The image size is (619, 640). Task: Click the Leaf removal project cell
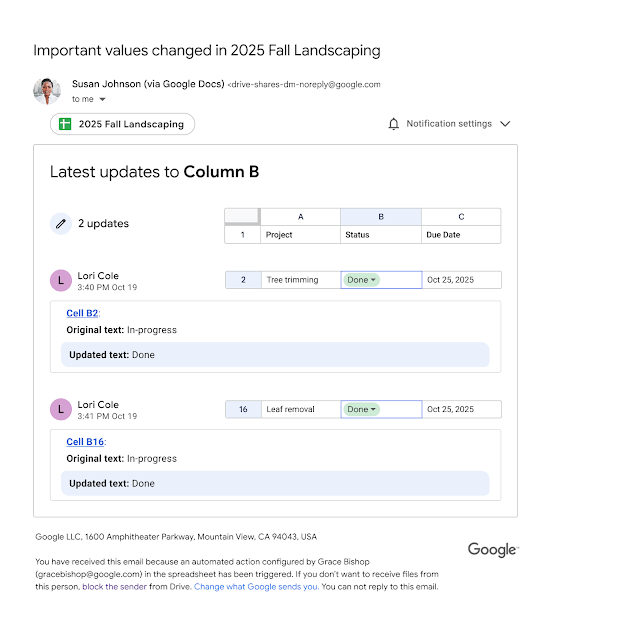tap(289, 409)
